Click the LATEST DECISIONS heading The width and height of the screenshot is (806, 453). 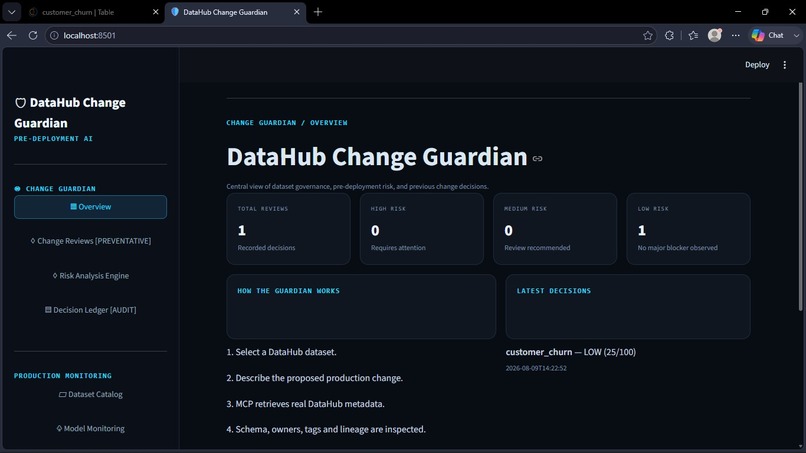pos(554,291)
